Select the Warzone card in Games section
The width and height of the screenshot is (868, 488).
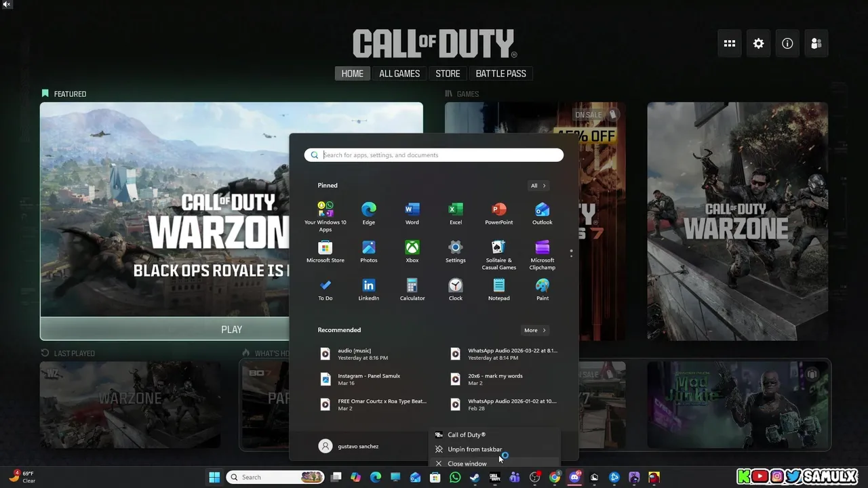(737, 221)
